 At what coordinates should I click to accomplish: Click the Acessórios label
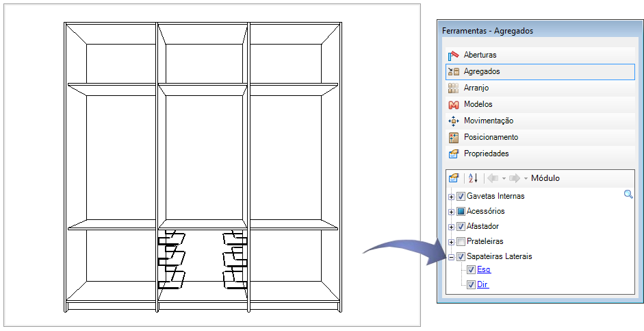pos(485,211)
